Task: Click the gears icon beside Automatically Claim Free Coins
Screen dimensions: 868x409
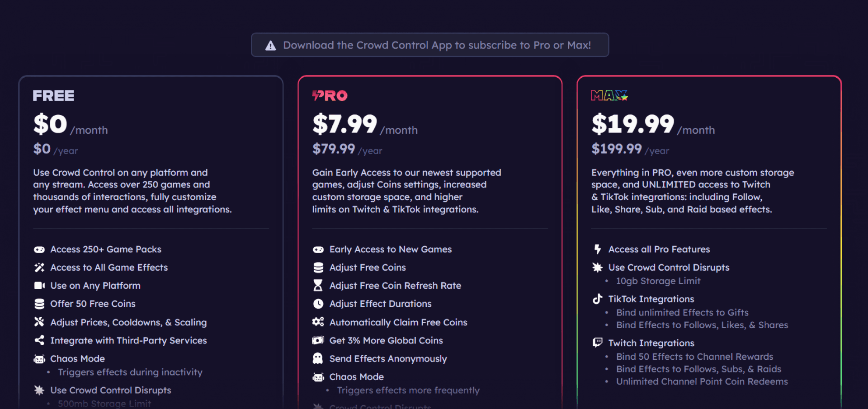Action: coord(318,322)
